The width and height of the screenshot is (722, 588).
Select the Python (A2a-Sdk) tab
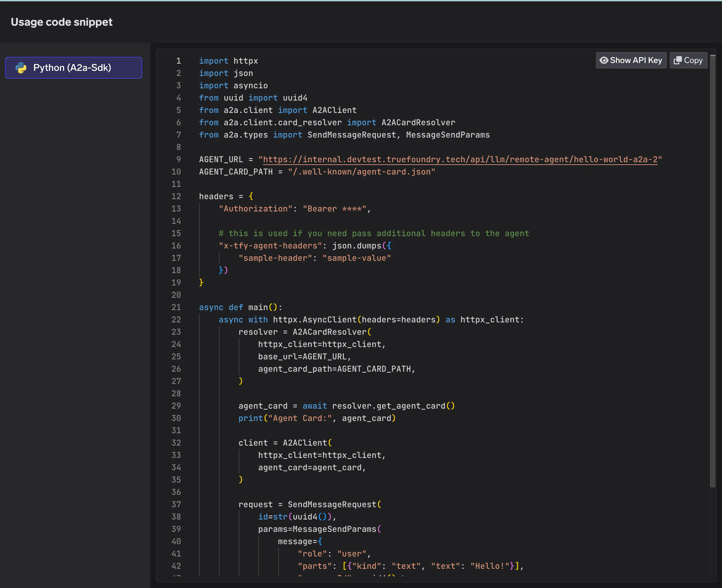[73, 67]
